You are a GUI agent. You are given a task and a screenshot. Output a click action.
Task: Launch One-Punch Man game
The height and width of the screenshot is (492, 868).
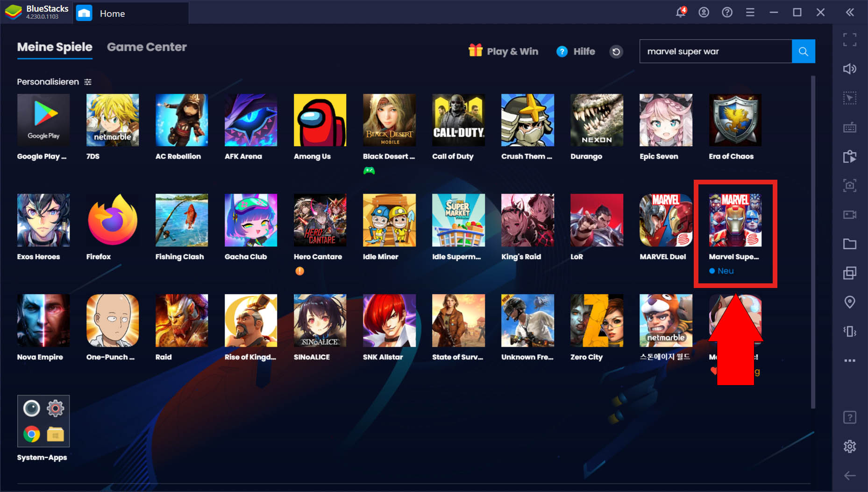click(x=113, y=320)
